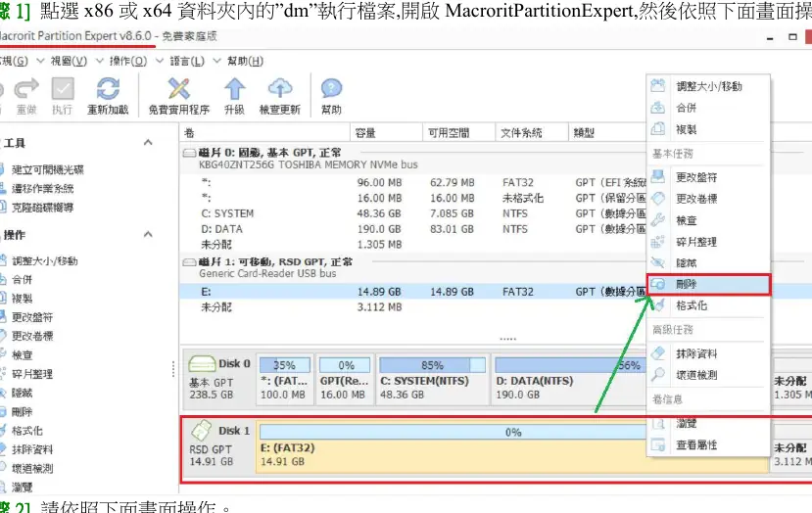Click 抹除資料 in the sidebar operations
This screenshot has width=812, height=513.
coord(32,449)
